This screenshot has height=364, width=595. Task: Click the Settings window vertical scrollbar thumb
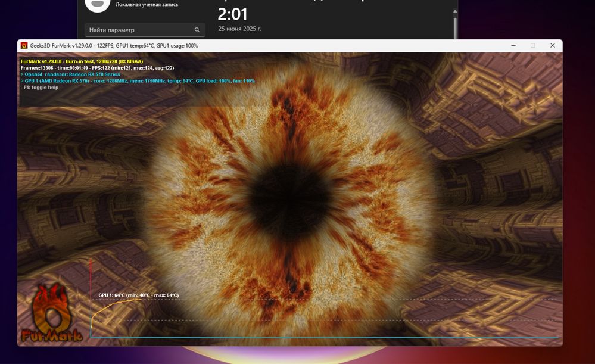(455, 27)
